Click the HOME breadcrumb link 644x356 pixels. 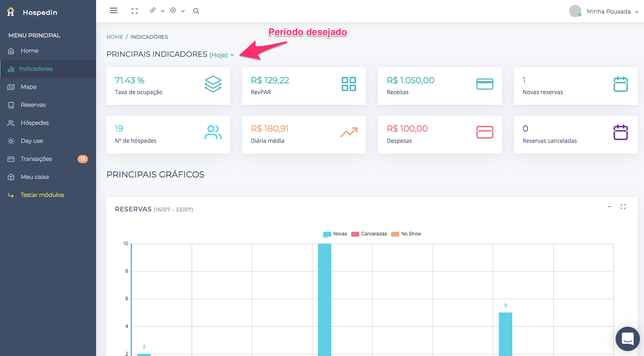coord(115,37)
